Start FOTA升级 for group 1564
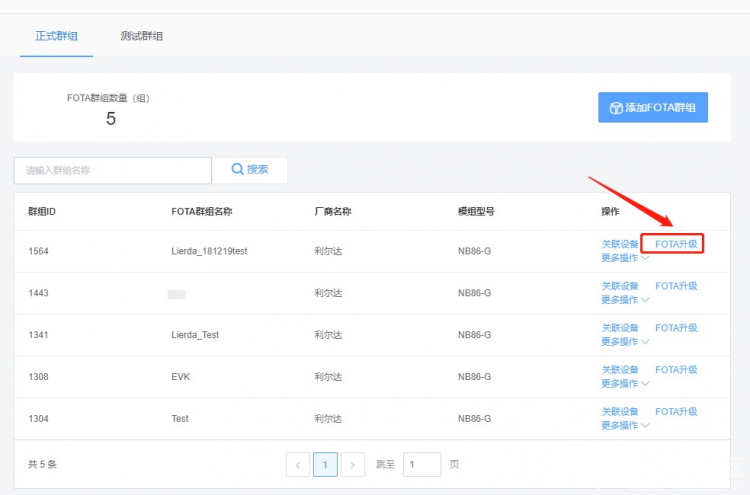 click(676, 244)
